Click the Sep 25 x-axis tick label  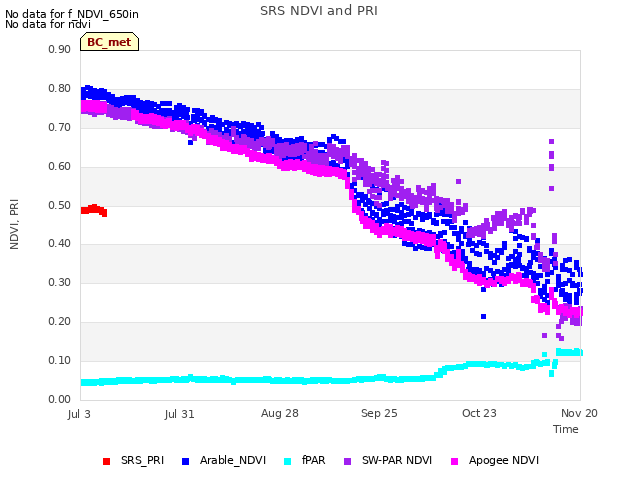coord(379,413)
